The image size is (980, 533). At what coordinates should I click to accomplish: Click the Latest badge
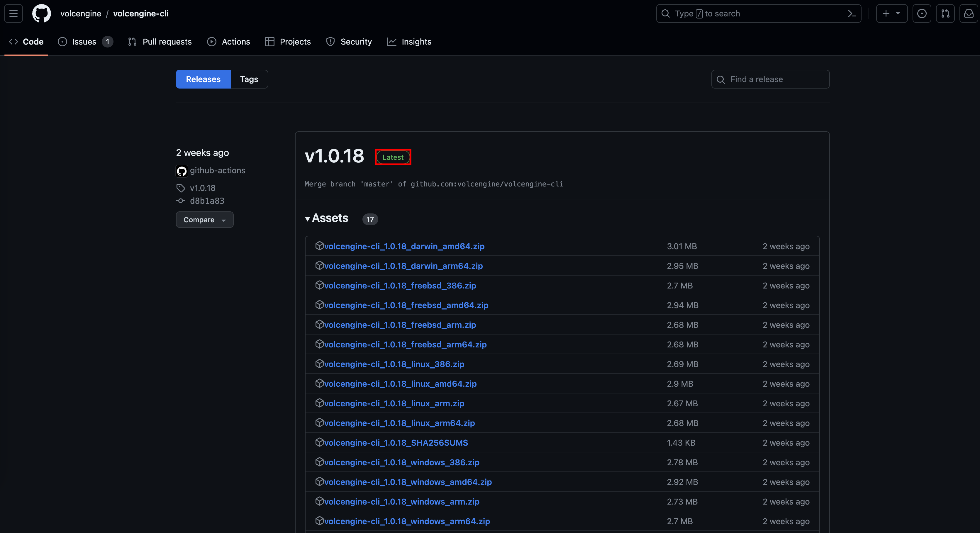pyautogui.click(x=393, y=157)
